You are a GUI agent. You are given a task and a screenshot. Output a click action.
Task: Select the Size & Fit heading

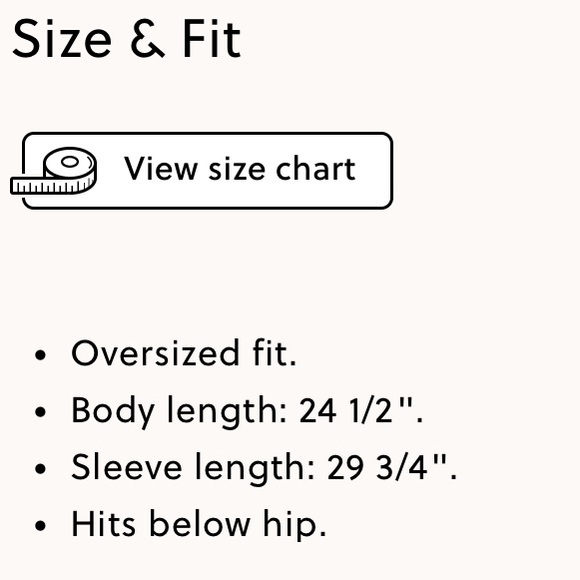[x=127, y=39]
